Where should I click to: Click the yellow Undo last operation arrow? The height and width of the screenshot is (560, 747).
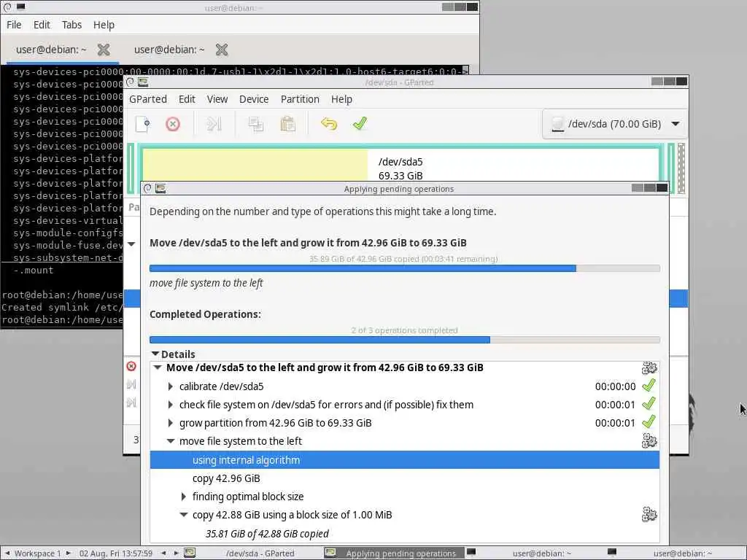(x=329, y=124)
